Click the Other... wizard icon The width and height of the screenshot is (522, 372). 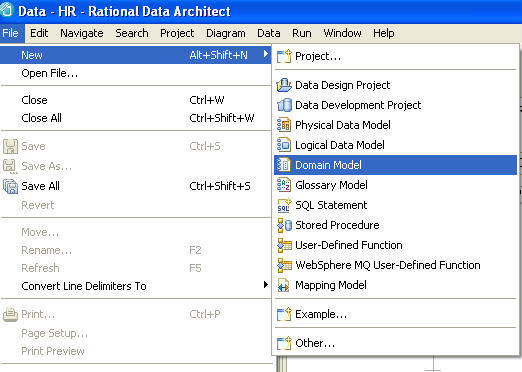click(x=284, y=343)
